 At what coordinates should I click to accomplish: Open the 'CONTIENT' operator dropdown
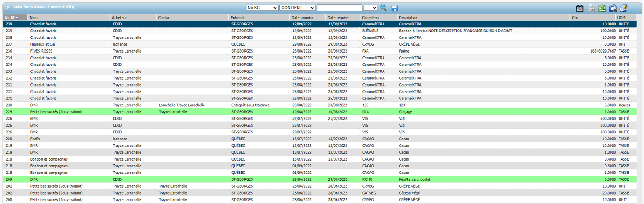pyautogui.click(x=298, y=8)
